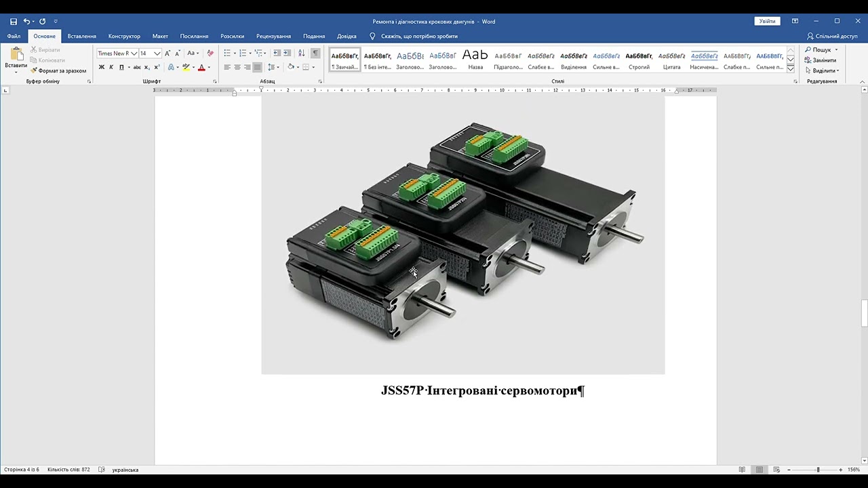Switch to the Макет tab
868x488 pixels.
tap(160, 36)
